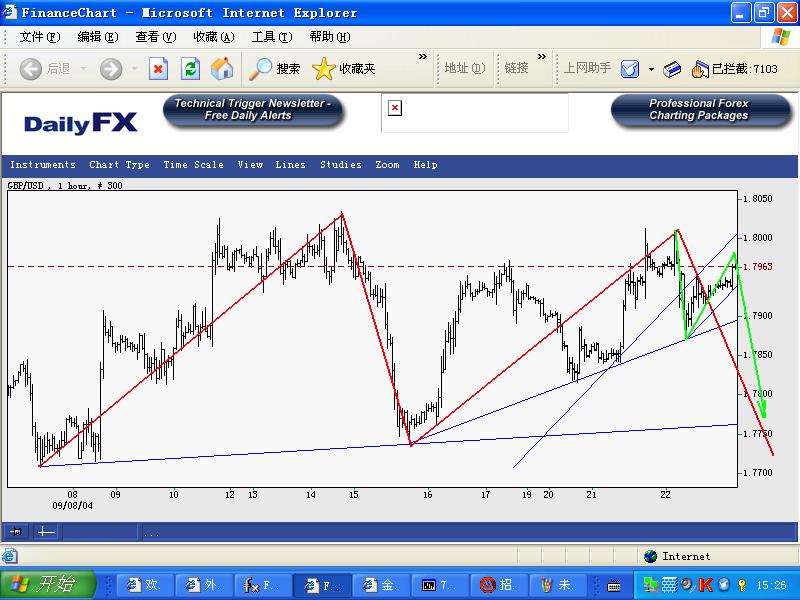Open the Chart Type menu
Screen dimensions: 800x600
pyautogui.click(x=119, y=165)
